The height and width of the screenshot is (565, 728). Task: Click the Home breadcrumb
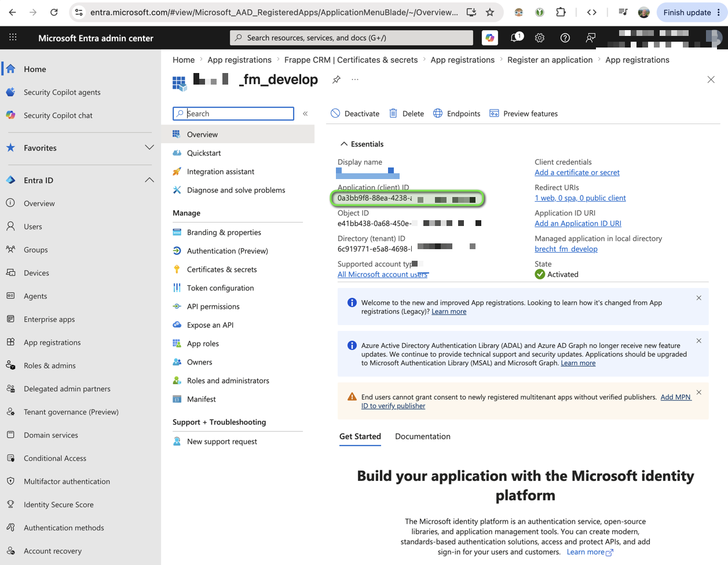tap(184, 60)
